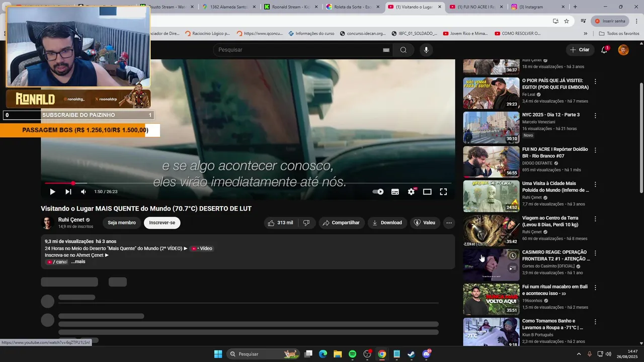The width and height of the screenshot is (644, 362).
Task: Open Spotify from taskbar
Action: point(353,354)
